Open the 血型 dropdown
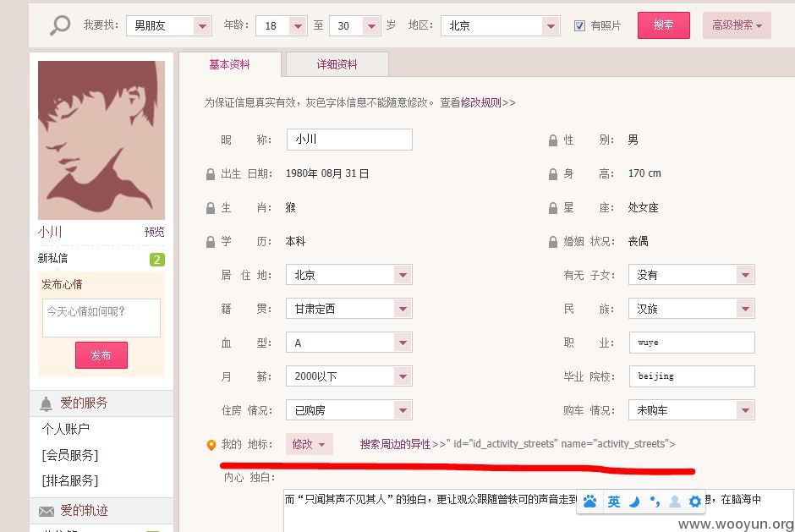Image resolution: width=795 pixels, height=532 pixels. point(348,343)
